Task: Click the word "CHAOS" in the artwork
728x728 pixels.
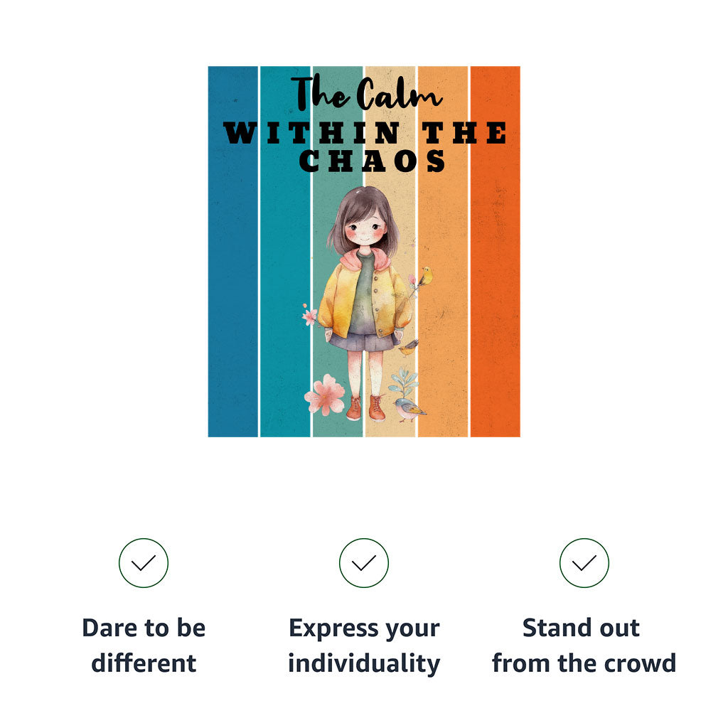Action: pos(373,161)
